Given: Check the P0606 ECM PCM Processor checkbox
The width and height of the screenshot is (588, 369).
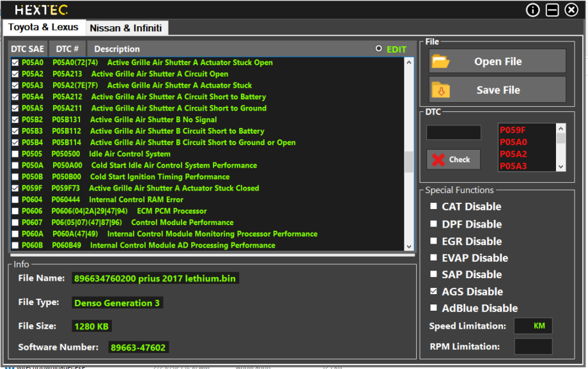Looking at the screenshot, I should (15, 211).
